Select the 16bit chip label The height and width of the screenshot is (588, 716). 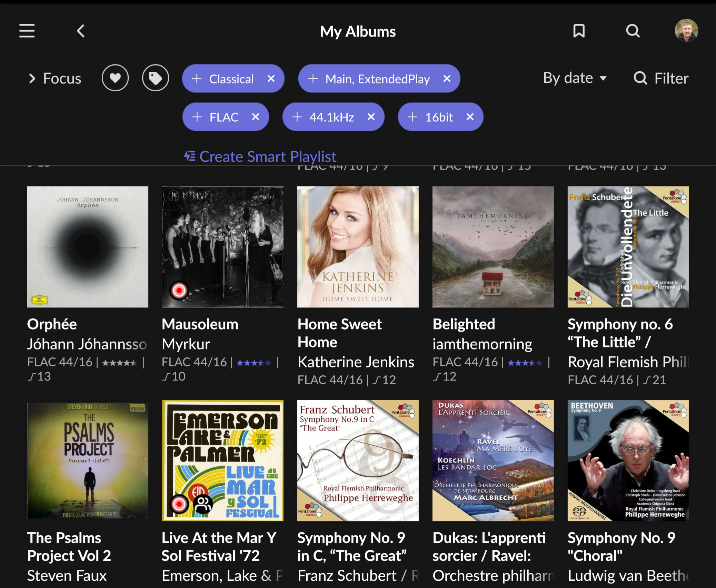[439, 117]
